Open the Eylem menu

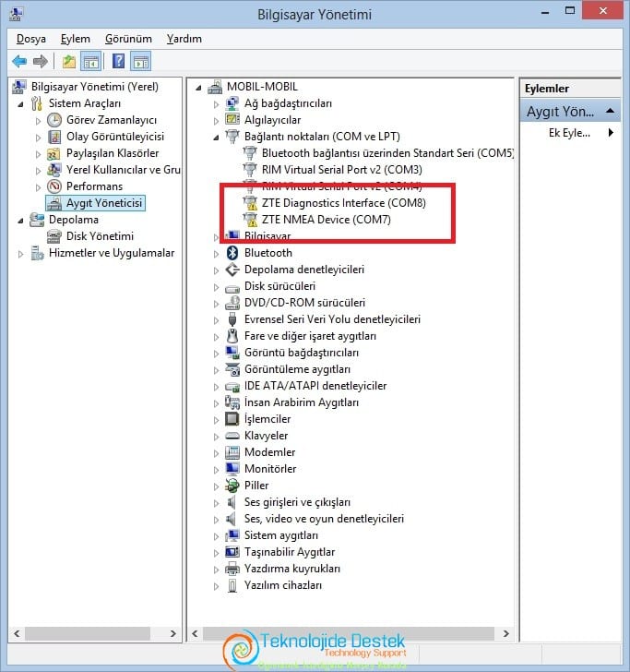tap(76, 39)
